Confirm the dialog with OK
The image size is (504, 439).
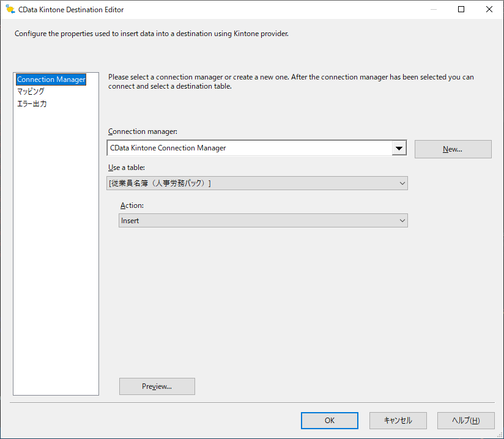coord(329,421)
